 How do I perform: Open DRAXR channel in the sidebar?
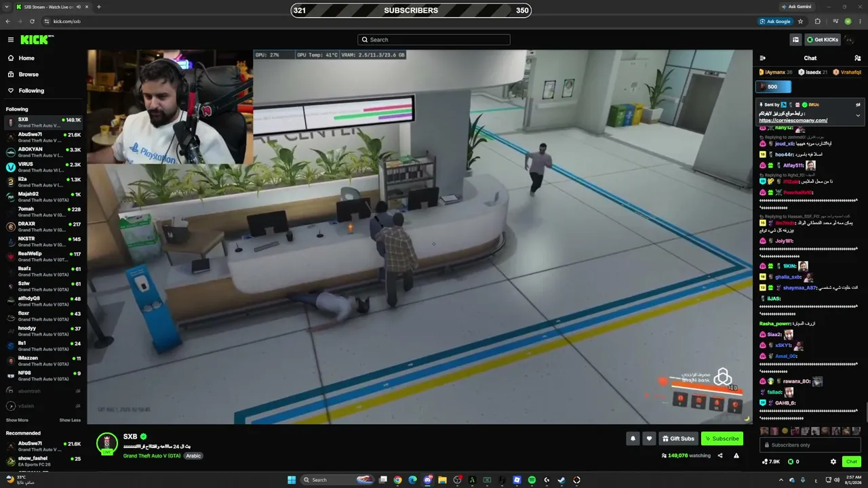pyautogui.click(x=43, y=227)
